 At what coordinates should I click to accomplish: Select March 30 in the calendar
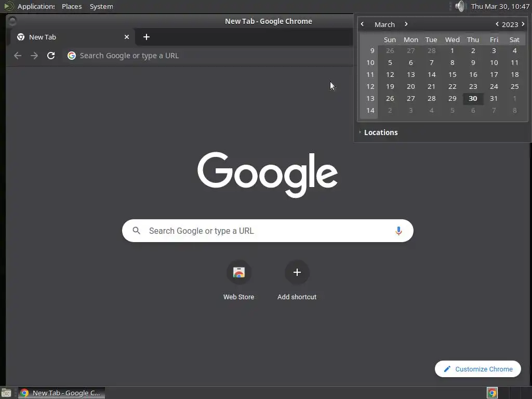coord(473,98)
